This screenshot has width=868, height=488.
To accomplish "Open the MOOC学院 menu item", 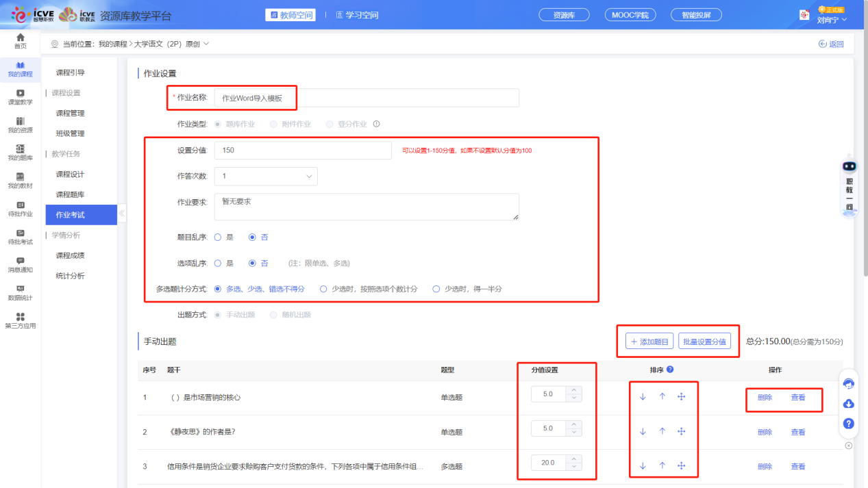I will pyautogui.click(x=630, y=14).
